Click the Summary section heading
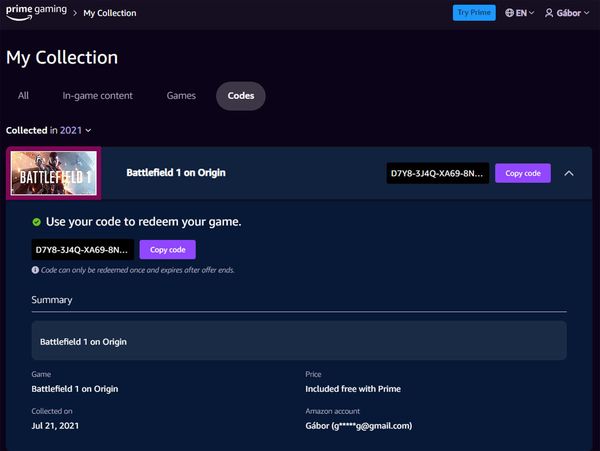Screen dimensions: 600x451 point(52,300)
